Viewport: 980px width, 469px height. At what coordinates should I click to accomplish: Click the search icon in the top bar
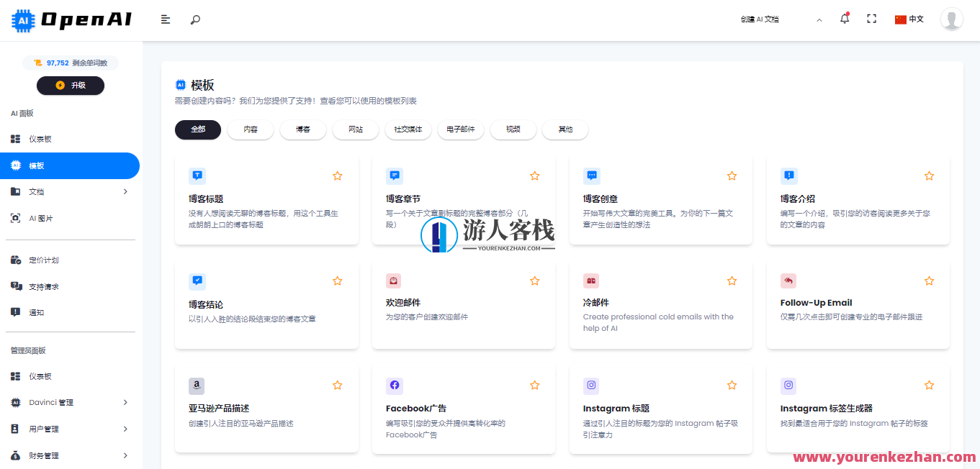(x=194, y=19)
